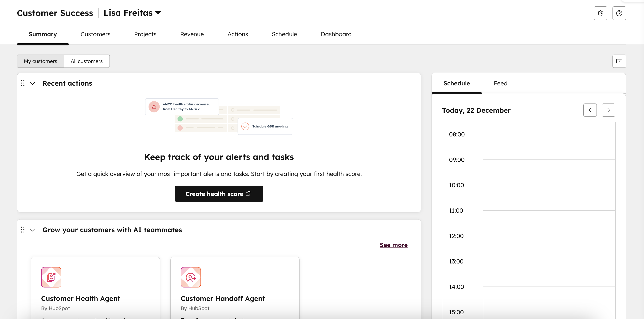
Task: Go to previous day with left arrow
Action: (590, 110)
